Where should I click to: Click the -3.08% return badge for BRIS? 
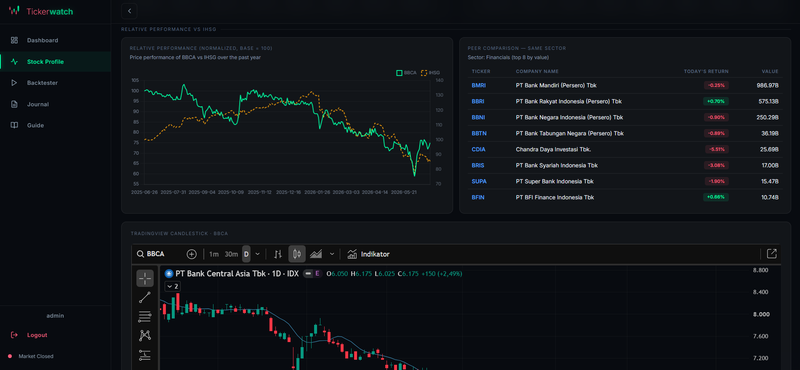[x=716, y=165]
